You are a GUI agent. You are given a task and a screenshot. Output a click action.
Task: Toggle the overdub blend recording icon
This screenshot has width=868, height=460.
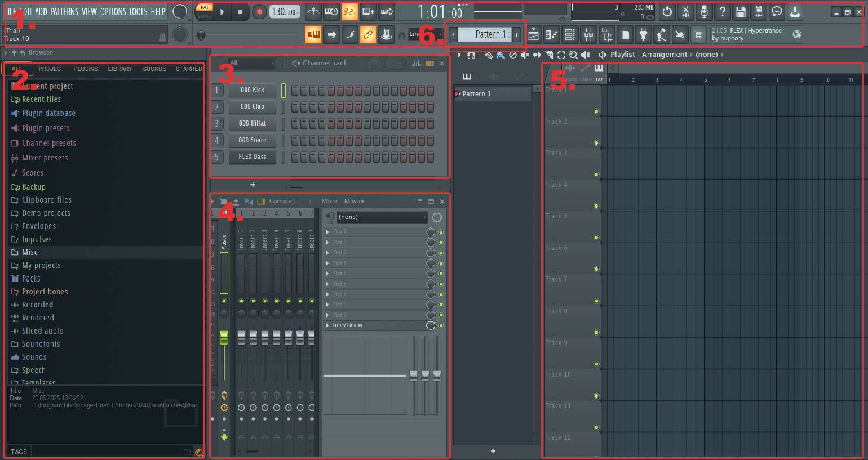click(x=368, y=11)
